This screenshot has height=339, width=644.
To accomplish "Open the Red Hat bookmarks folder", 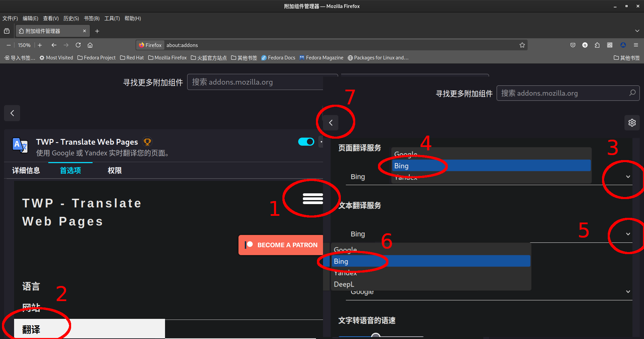I will pos(132,58).
